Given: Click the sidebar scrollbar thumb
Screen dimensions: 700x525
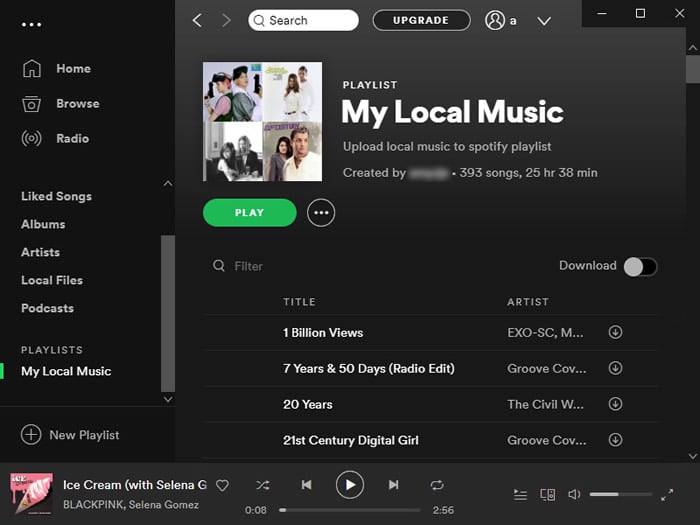Looking at the screenshot, I should pos(168,313).
